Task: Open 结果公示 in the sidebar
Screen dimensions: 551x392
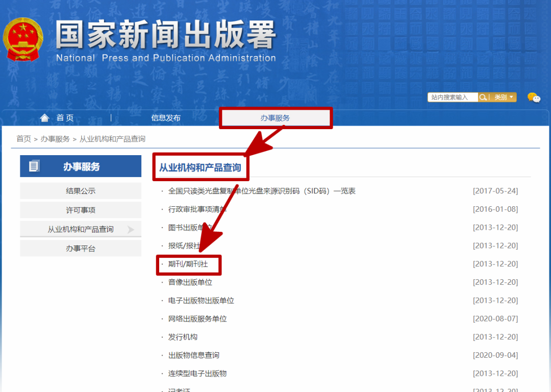Action: [81, 191]
